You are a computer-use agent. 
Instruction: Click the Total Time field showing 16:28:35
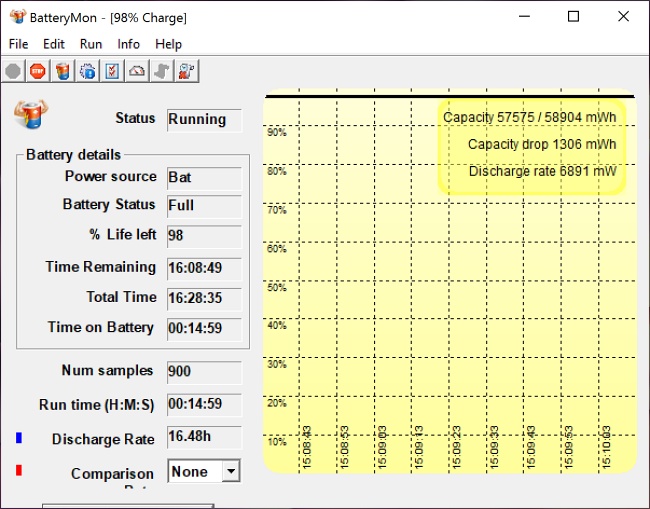coord(204,299)
